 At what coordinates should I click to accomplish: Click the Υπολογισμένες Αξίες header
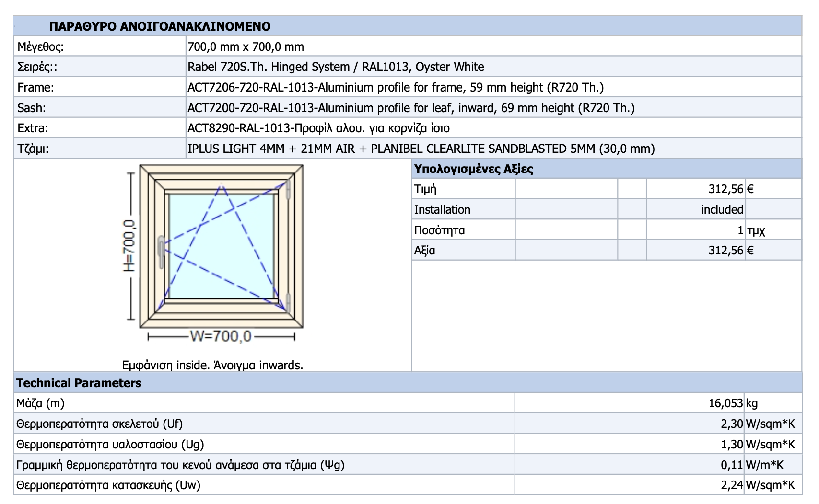tap(473, 169)
